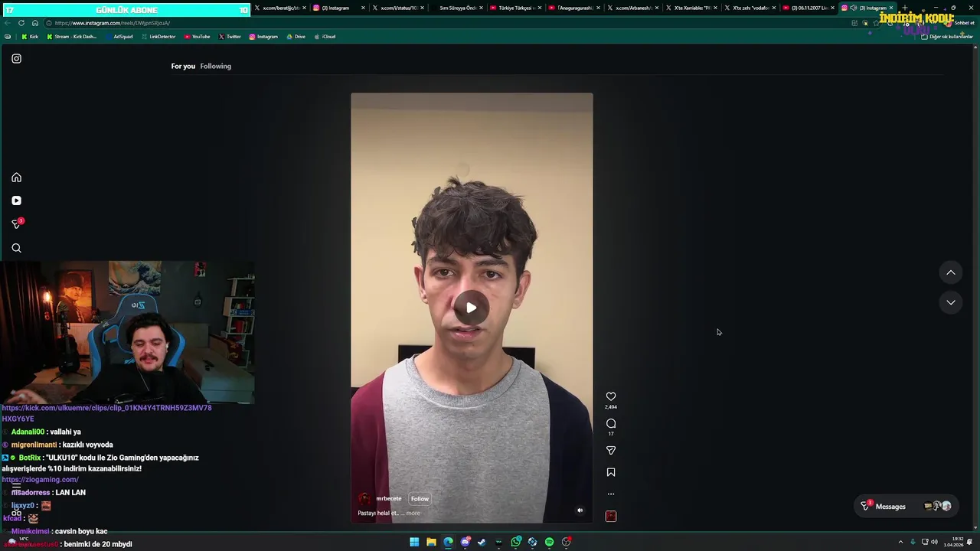Open the mrbecete profile name
Viewport: 980px width, 551px height.
pyautogui.click(x=389, y=498)
